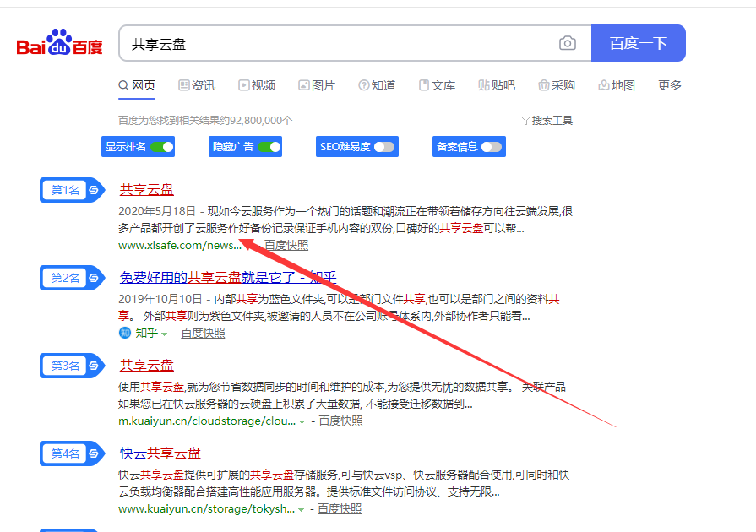
Task: Select the 网页 tab
Action: click(x=137, y=86)
